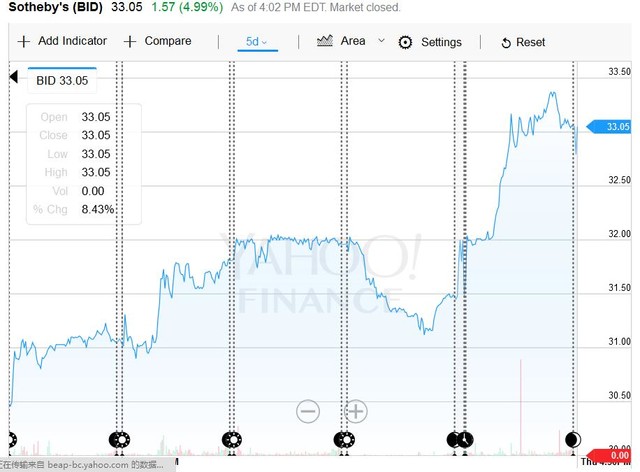Screen dimensions: 640x472
Task: Click the Reset label
Action: [531, 42]
